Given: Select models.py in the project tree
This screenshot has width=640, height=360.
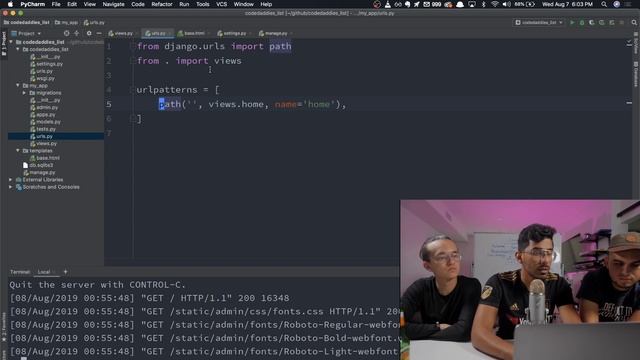Looking at the screenshot, I should (x=48, y=122).
